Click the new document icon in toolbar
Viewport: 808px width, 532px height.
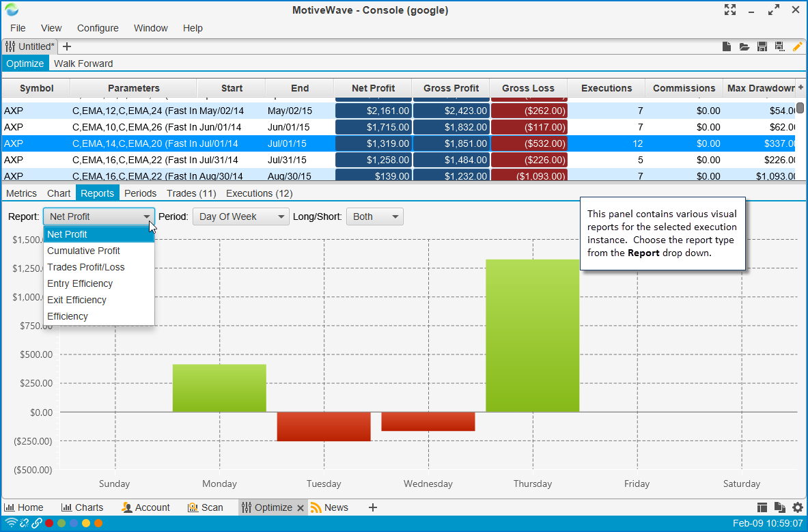pyautogui.click(x=727, y=46)
